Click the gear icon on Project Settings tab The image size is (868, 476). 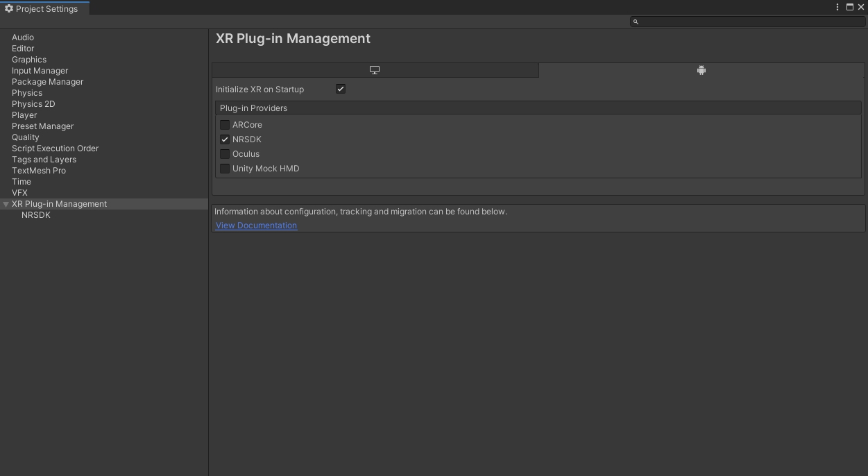(9, 9)
